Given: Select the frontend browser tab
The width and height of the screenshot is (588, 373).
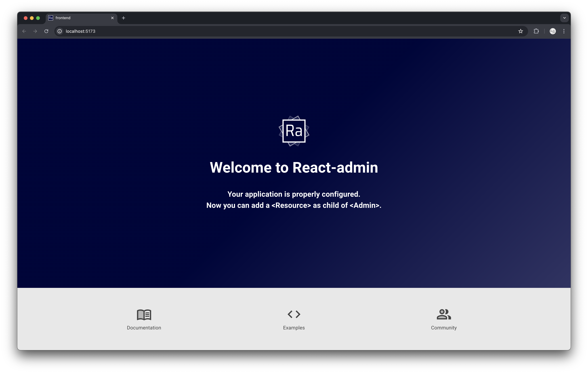Looking at the screenshot, I should (x=81, y=18).
